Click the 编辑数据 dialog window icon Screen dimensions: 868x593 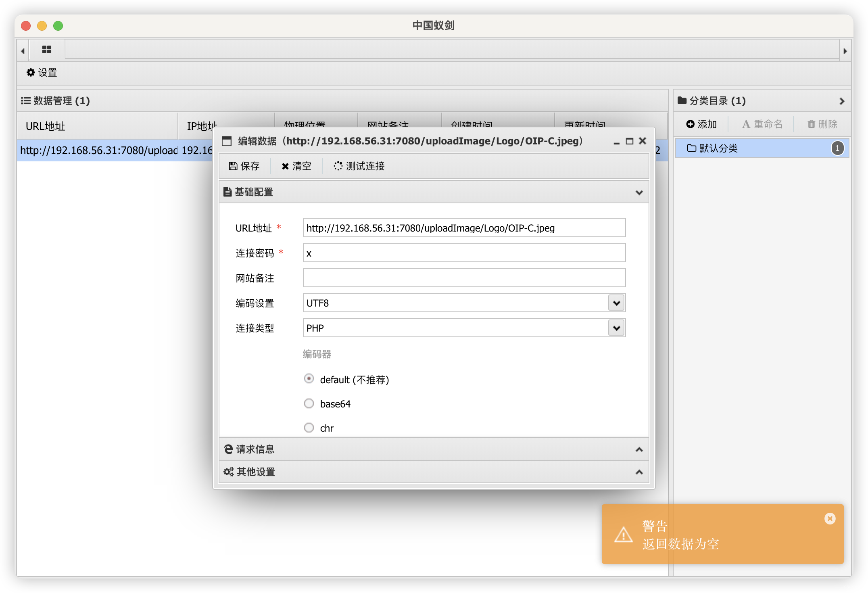(x=227, y=141)
